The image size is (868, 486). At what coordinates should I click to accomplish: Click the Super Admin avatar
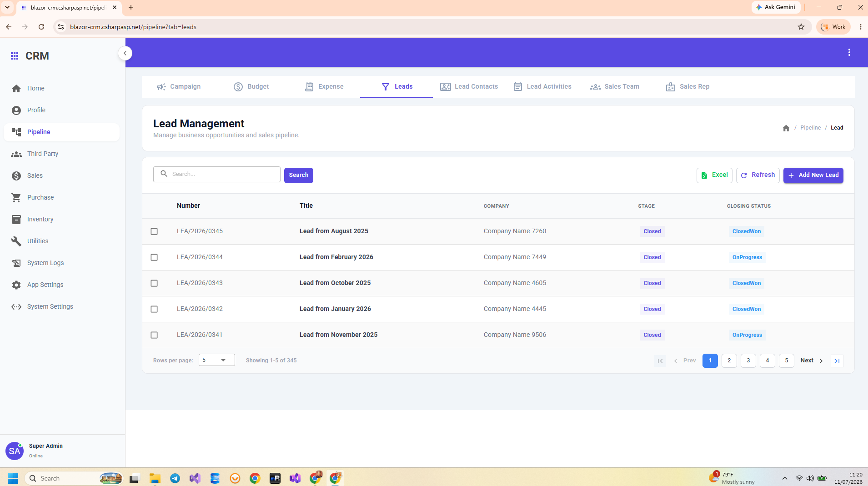tap(15, 451)
